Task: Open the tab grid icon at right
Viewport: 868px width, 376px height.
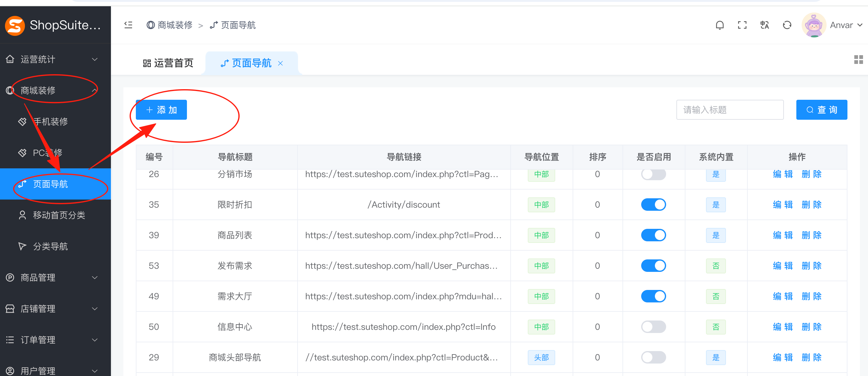Action: 858,60
